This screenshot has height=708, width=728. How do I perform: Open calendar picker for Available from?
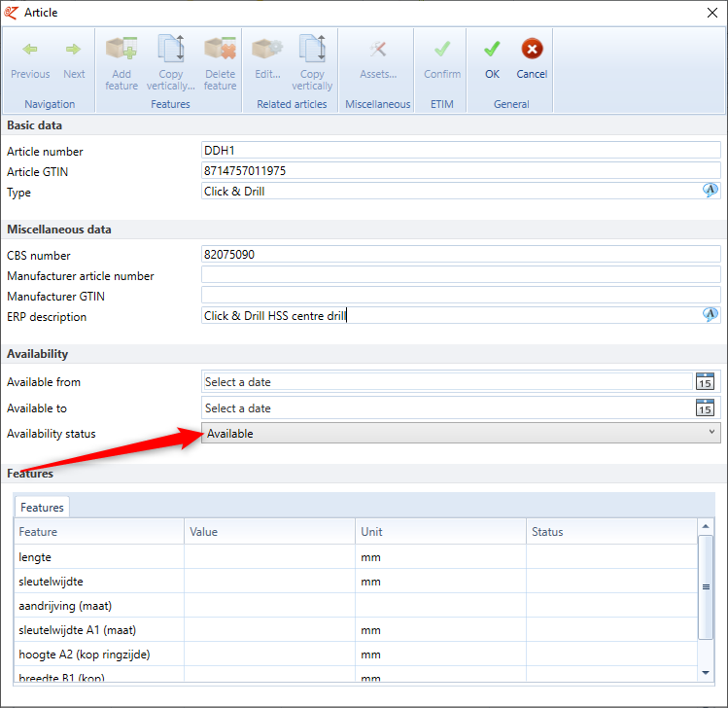click(705, 381)
